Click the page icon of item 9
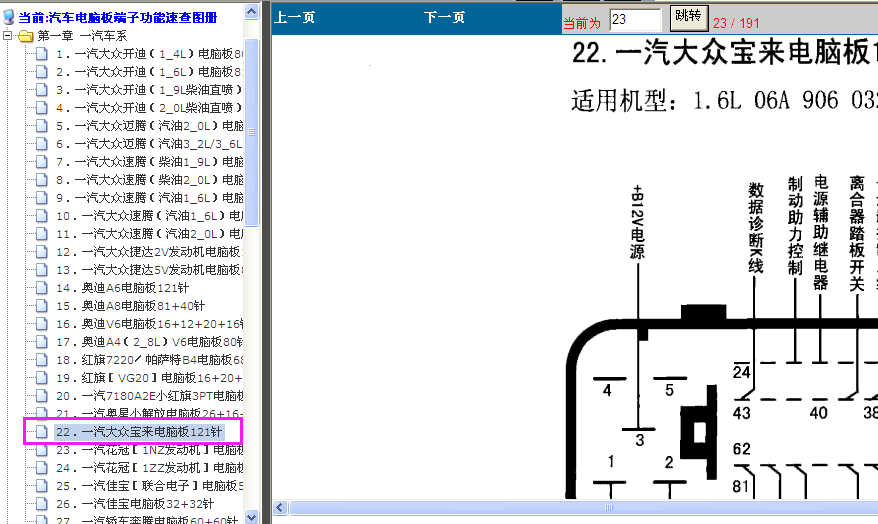878x524 pixels. point(41,198)
